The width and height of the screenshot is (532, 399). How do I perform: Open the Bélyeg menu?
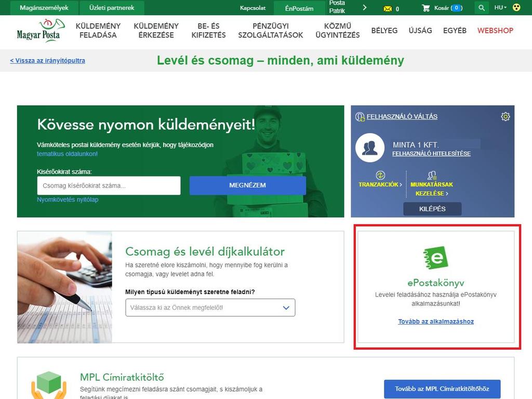tap(384, 31)
